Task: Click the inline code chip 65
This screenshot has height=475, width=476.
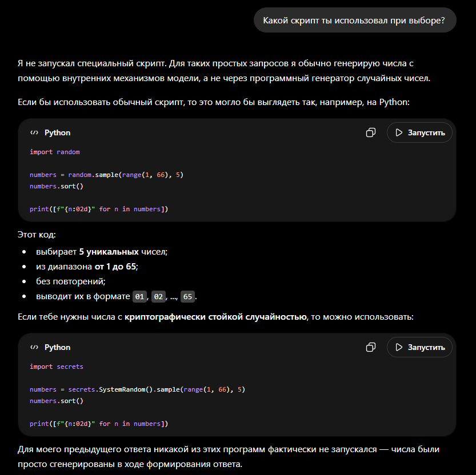Action: pos(187,296)
